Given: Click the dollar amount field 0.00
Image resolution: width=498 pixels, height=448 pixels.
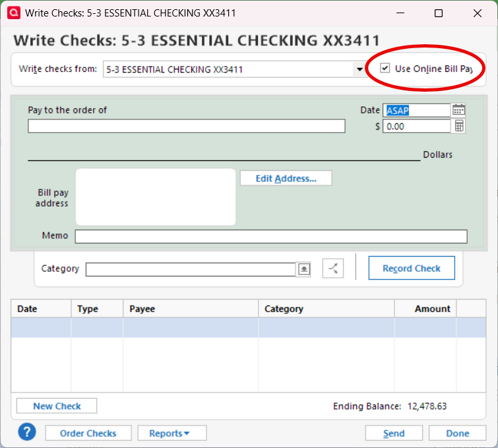Looking at the screenshot, I should click(416, 127).
